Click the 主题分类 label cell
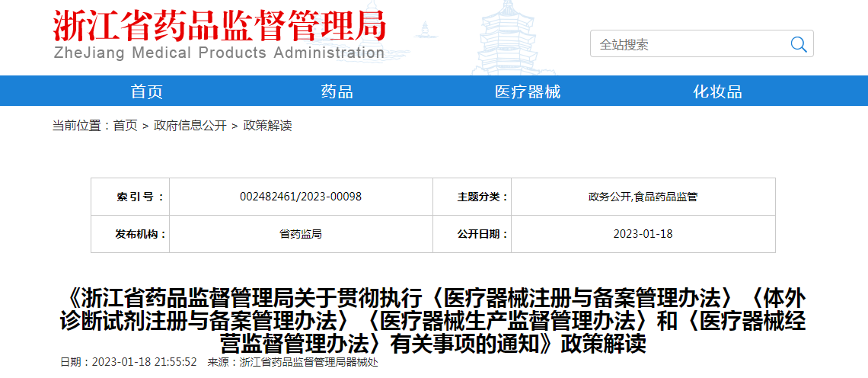The height and width of the screenshot is (378, 868). tap(472, 197)
